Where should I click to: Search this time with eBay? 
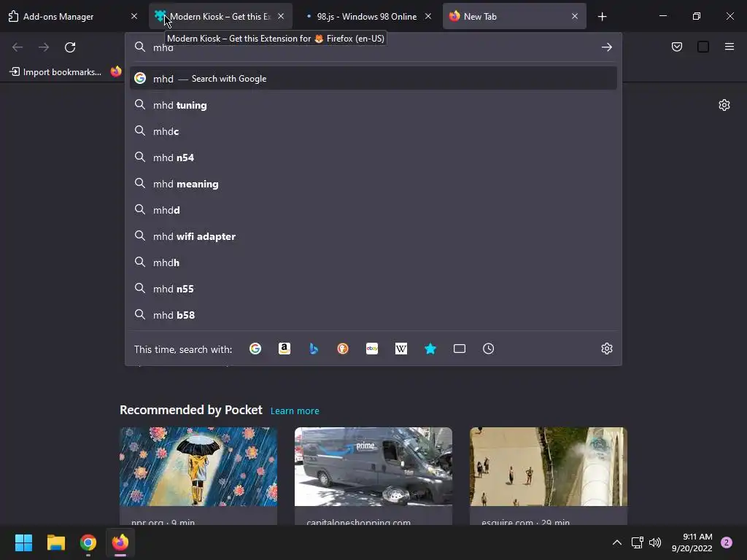click(372, 349)
